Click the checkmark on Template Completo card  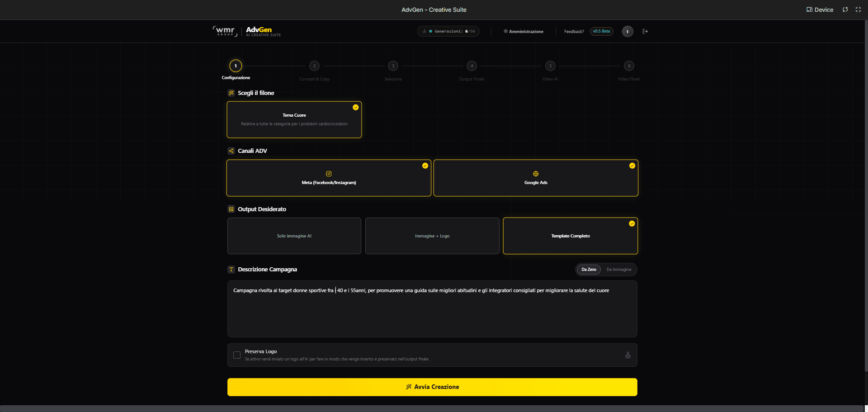(x=632, y=223)
